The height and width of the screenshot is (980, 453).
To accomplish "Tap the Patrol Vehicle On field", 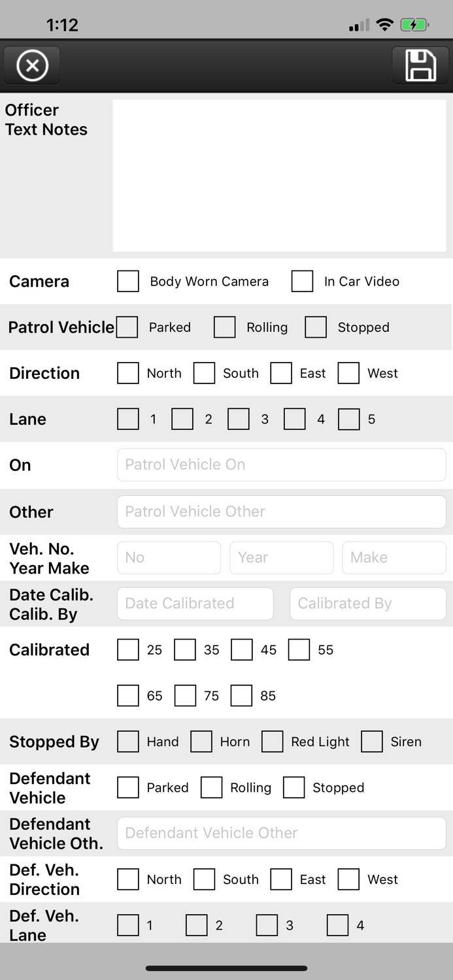I will point(281,465).
